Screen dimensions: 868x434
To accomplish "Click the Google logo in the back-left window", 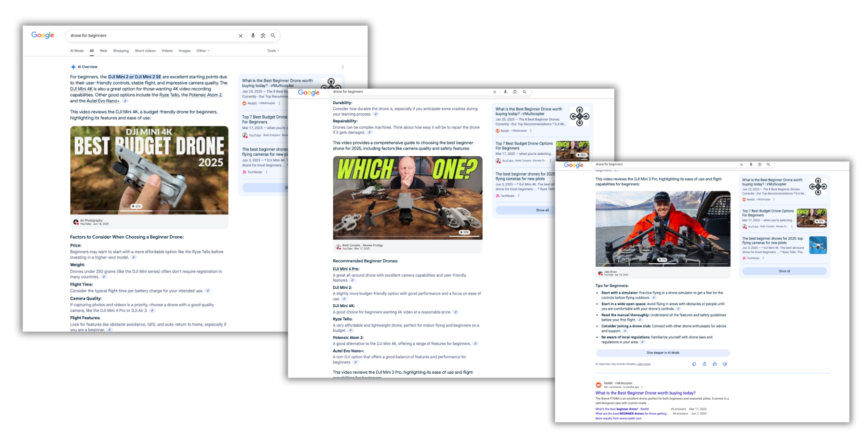I will click(43, 35).
